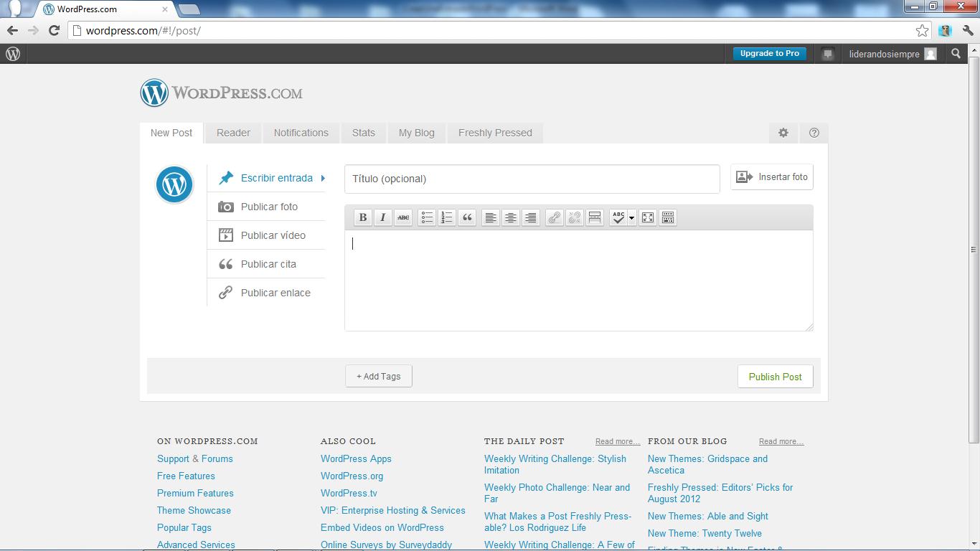This screenshot has width=980, height=551.
Task: Click the Publish Post button
Action: click(776, 377)
